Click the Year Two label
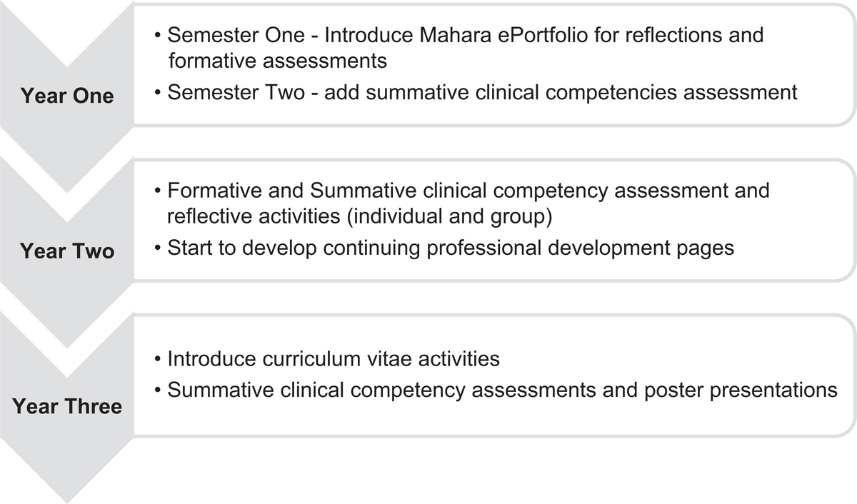The image size is (857, 504). (x=67, y=251)
